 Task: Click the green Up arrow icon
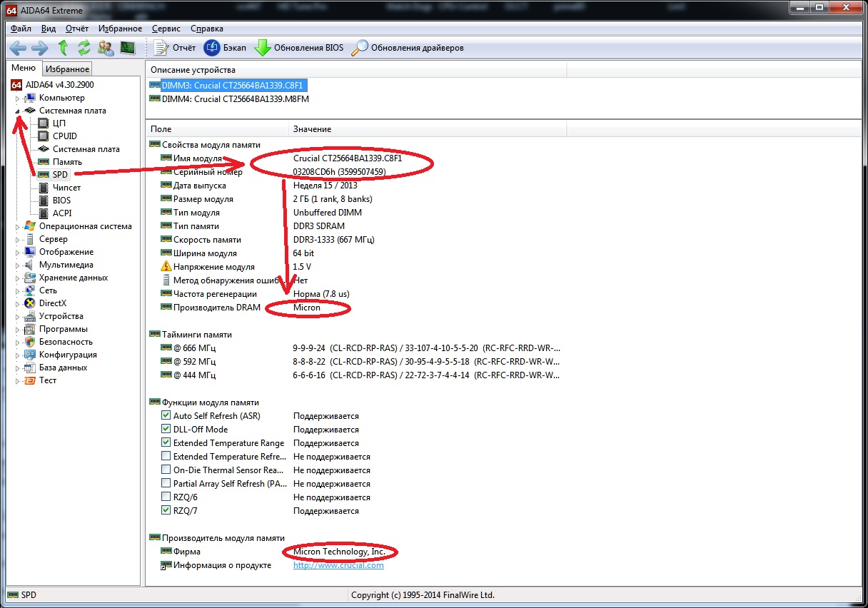pos(63,48)
